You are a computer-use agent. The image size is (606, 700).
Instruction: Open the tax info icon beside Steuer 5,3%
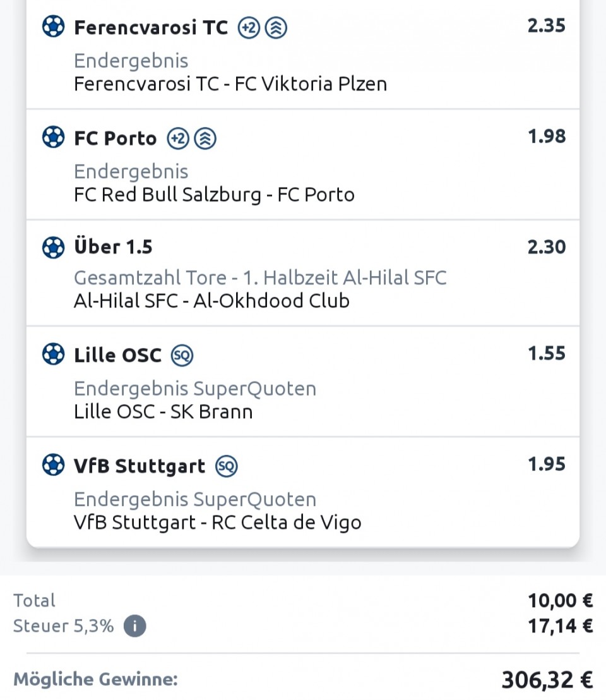coord(134,627)
